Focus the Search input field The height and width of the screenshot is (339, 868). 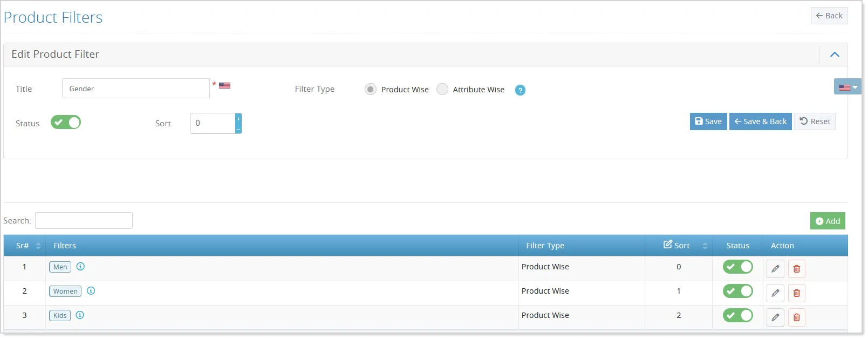(x=84, y=220)
